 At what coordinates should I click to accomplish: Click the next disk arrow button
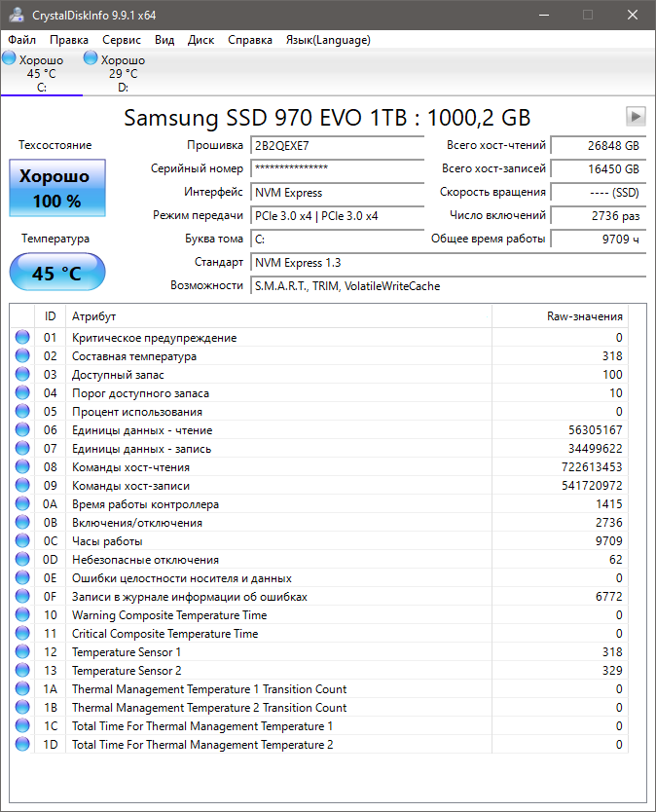coord(636,116)
